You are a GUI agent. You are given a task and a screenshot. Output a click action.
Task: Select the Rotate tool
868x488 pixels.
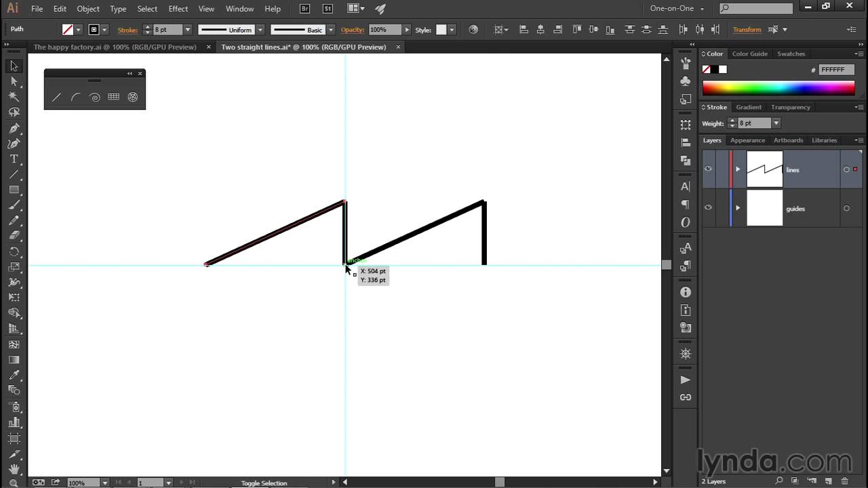point(14,251)
